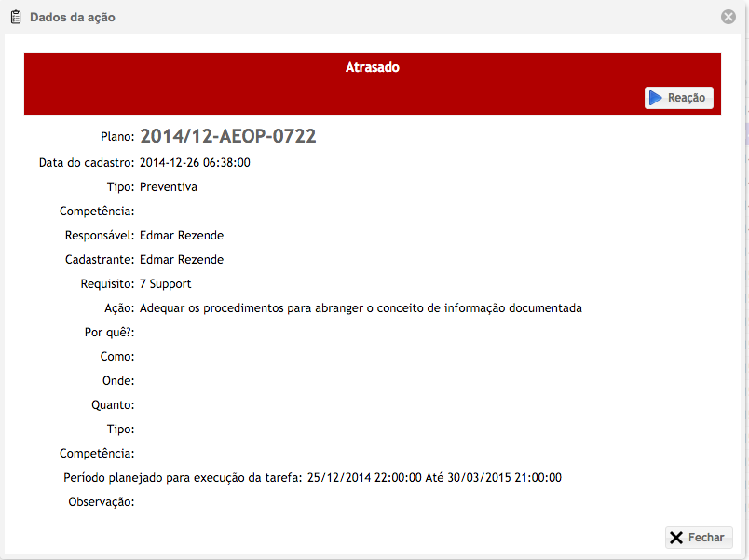749x560 pixels.
Task: Click the Requisito label
Action: pyautogui.click(x=107, y=284)
